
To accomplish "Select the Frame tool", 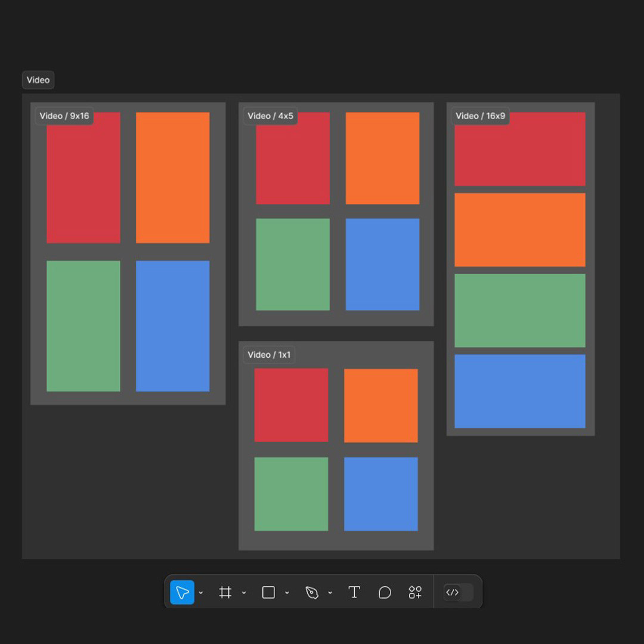I will pyautogui.click(x=225, y=592).
